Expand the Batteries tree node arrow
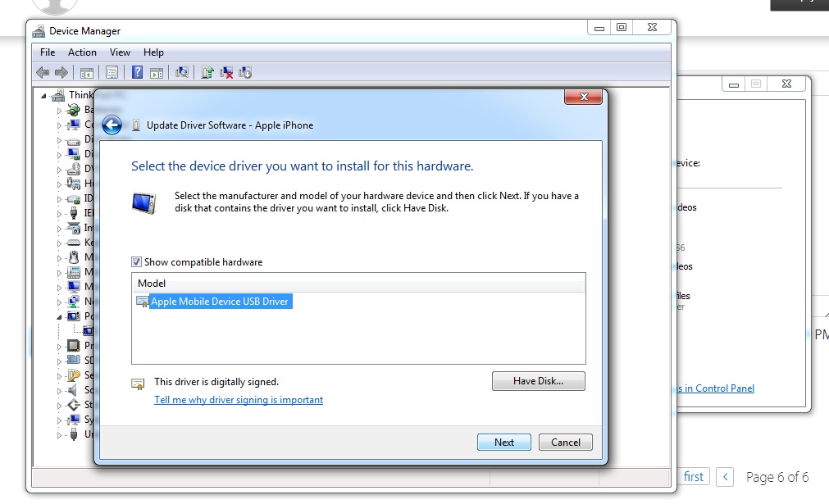829x504 pixels. (x=59, y=111)
